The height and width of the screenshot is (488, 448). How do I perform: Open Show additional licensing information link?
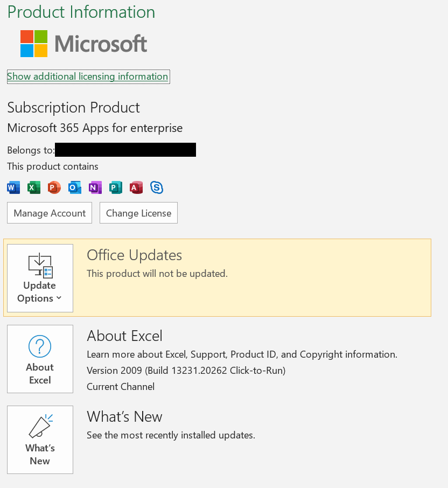[88, 76]
